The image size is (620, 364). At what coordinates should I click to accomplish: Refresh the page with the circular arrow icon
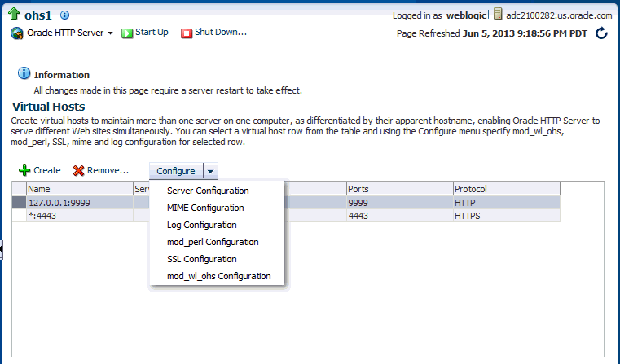[601, 33]
